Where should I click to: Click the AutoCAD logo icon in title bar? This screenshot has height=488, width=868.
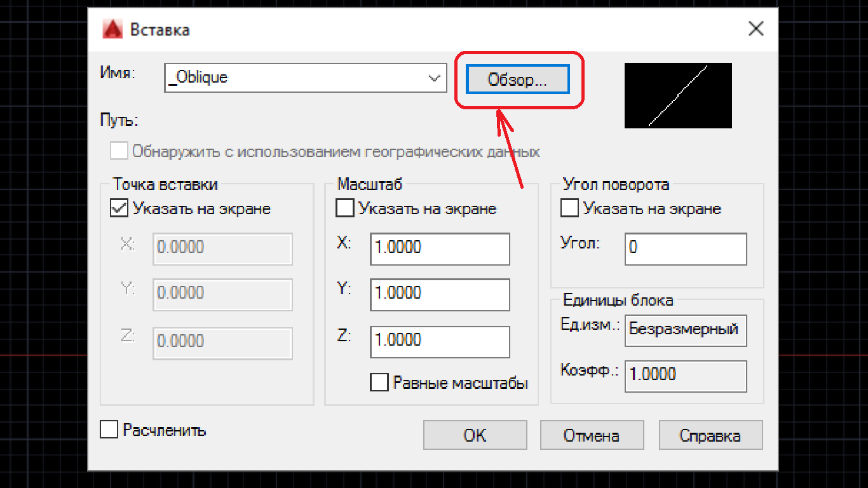point(112,29)
